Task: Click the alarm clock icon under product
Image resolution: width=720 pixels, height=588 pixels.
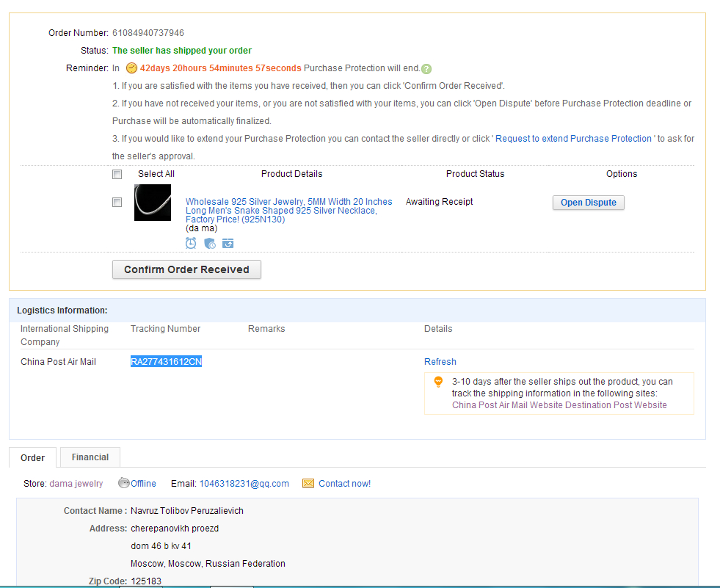Action: [x=191, y=243]
